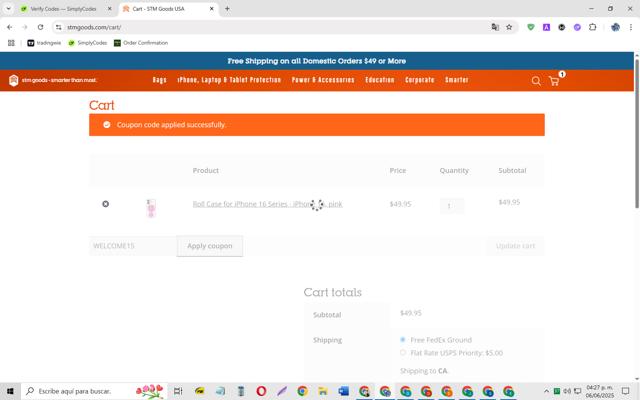This screenshot has height=400, width=640.
Task: Bookmark this page with the star icon
Action: point(509,27)
